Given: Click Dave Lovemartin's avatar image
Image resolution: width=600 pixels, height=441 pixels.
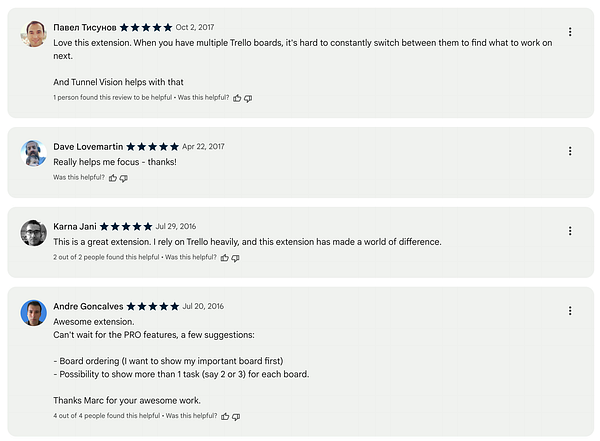Looking at the screenshot, I should coord(34,153).
